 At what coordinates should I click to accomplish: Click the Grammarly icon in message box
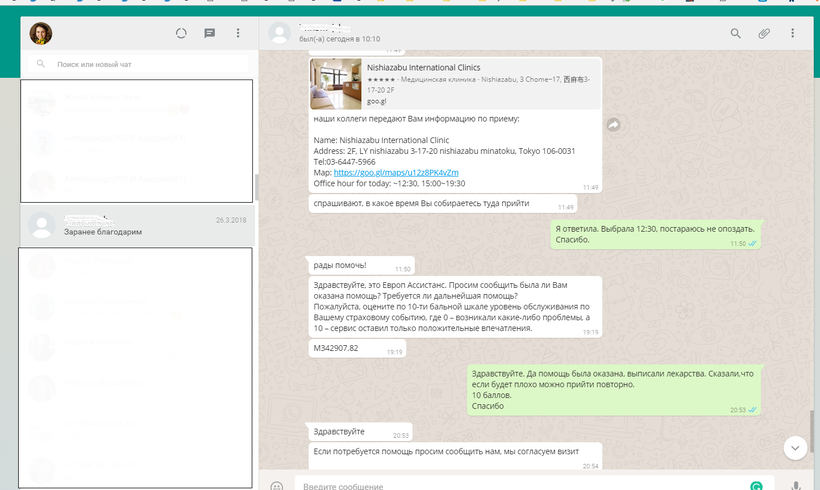coord(757,485)
